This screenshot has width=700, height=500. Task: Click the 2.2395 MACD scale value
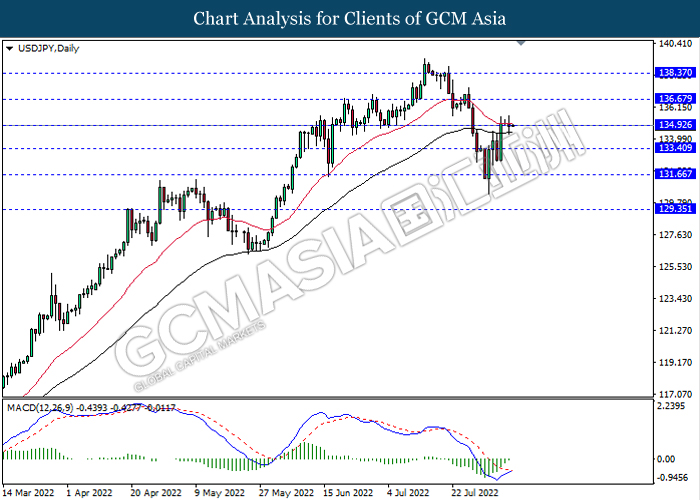pyautogui.click(x=672, y=406)
